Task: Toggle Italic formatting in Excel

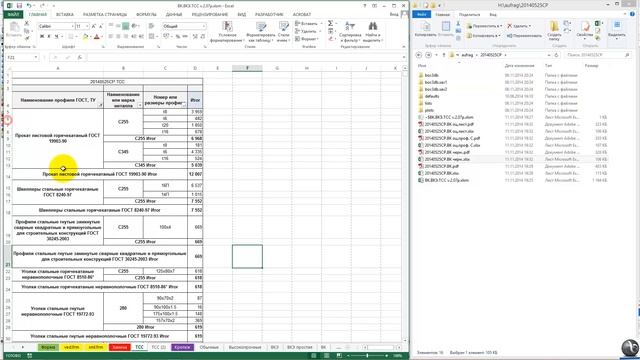Action: tap(49, 36)
